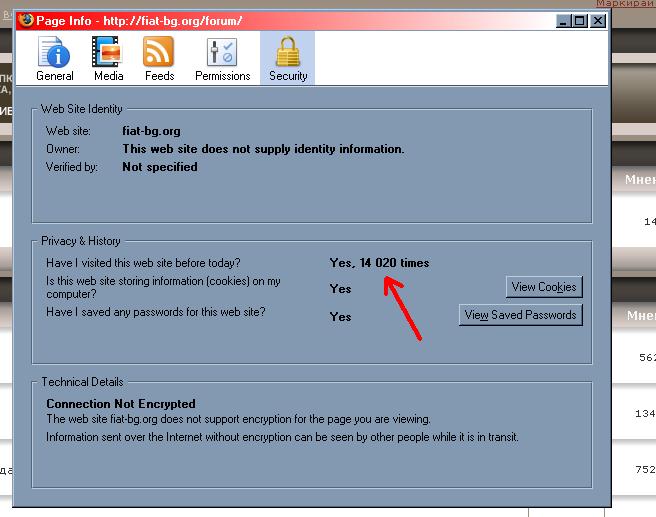Close the Page Info dialog
The width and height of the screenshot is (656, 517).
tap(598, 20)
